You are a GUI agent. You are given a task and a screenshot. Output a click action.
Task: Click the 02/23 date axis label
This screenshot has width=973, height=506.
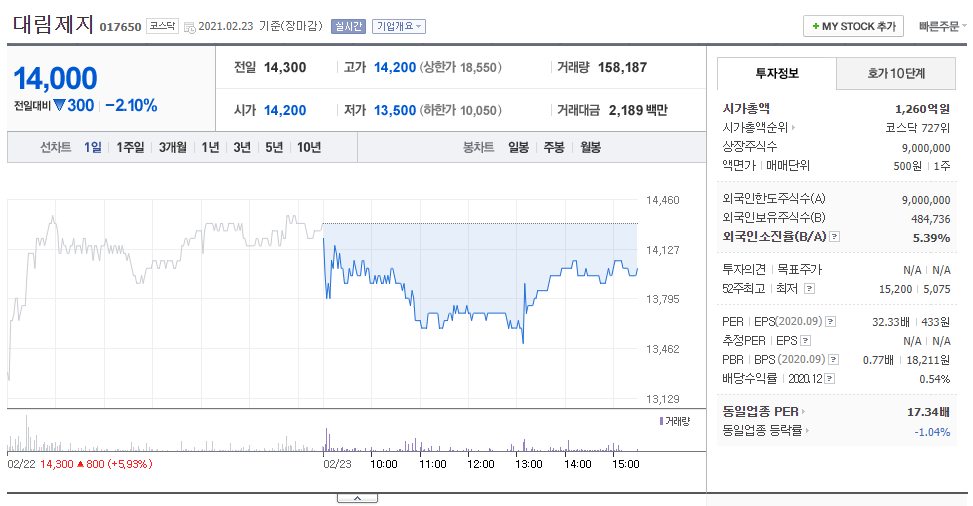coord(338,464)
